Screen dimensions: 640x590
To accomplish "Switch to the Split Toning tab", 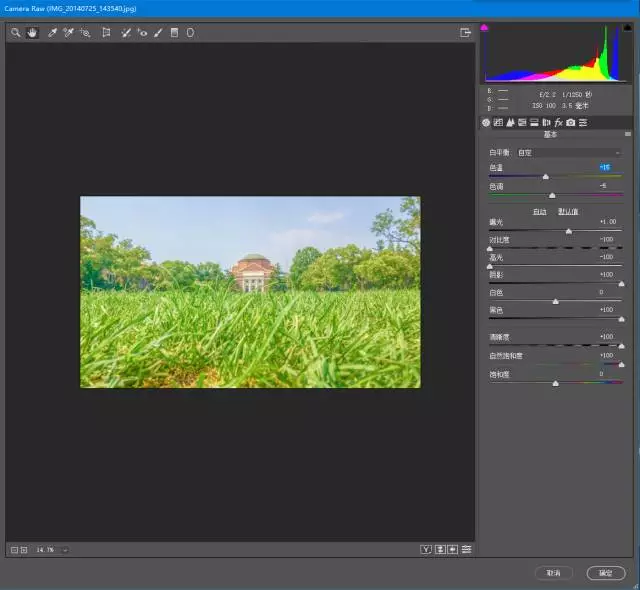I will pyautogui.click(x=534, y=122).
